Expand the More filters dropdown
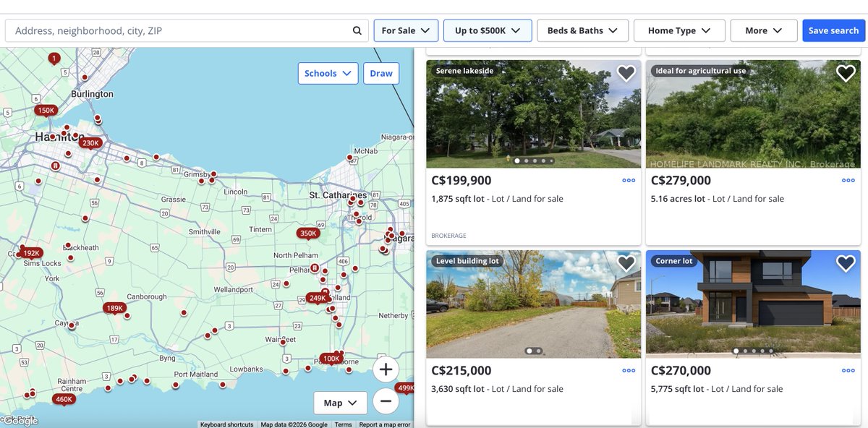This screenshot has height=428, width=868. (x=764, y=30)
